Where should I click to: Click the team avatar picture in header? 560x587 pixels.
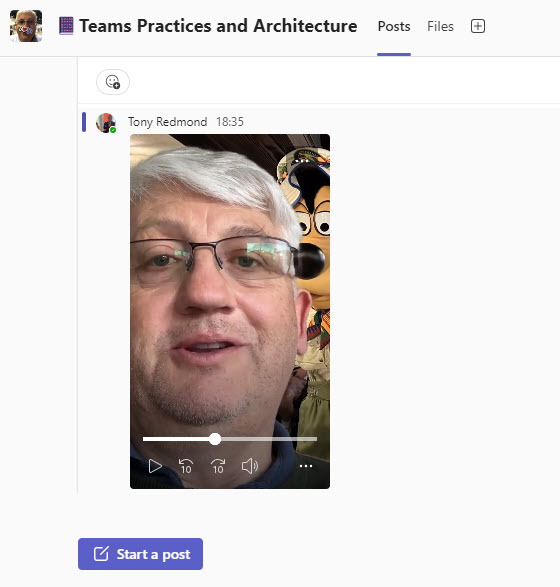coord(26,26)
